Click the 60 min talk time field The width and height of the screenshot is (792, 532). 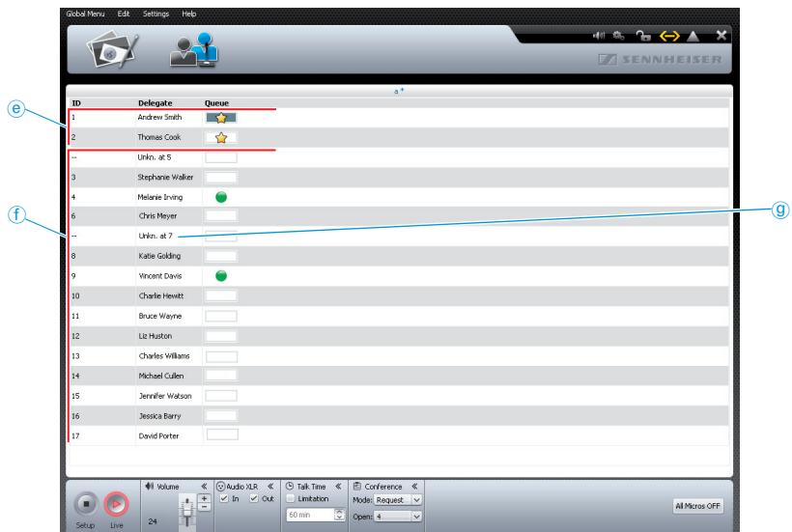(x=311, y=515)
